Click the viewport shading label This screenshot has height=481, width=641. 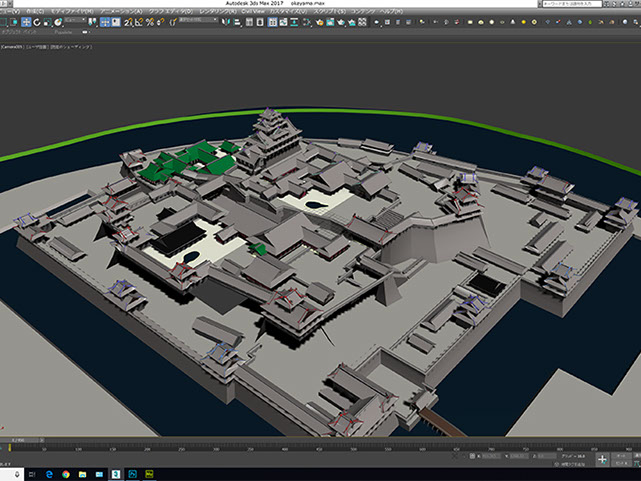click(70, 46)
